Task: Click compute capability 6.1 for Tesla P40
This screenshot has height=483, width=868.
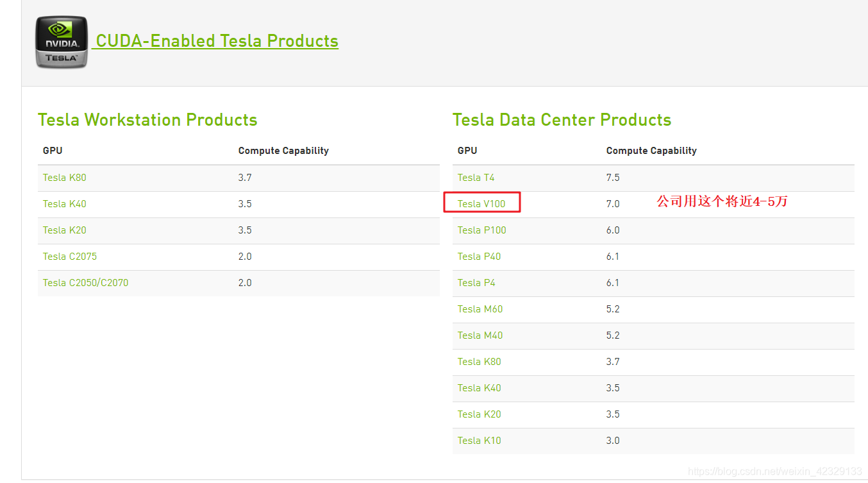Action: [613, 257]
